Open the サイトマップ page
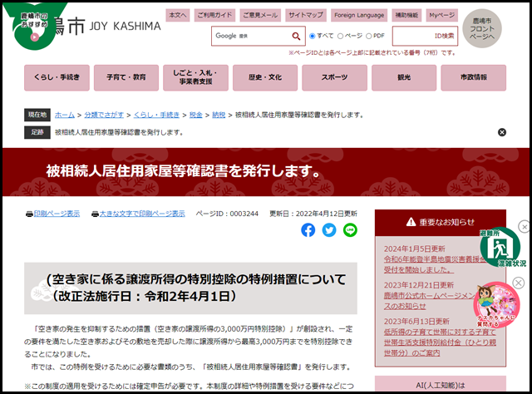 coord(306,15)
